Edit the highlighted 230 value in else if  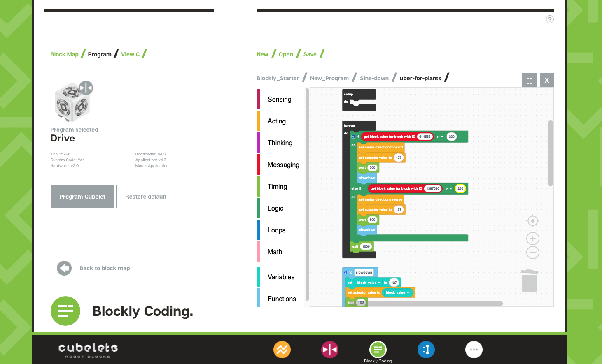(460, 188)
